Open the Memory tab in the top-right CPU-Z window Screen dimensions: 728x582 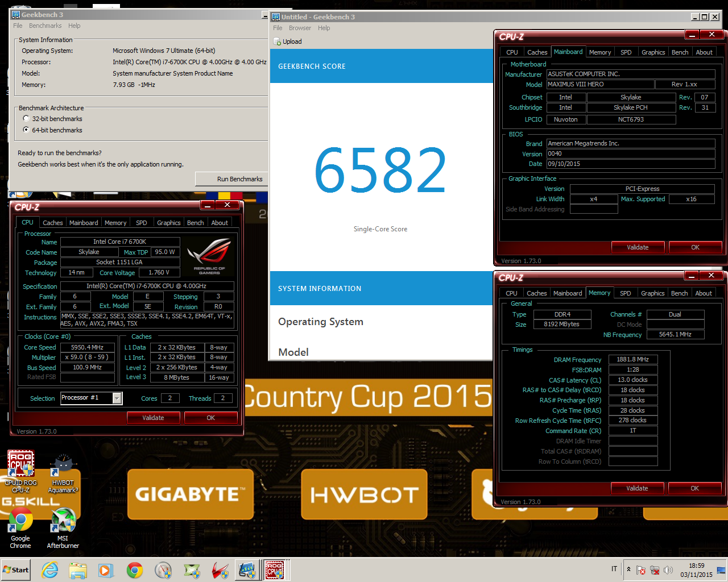coord(599,52)
